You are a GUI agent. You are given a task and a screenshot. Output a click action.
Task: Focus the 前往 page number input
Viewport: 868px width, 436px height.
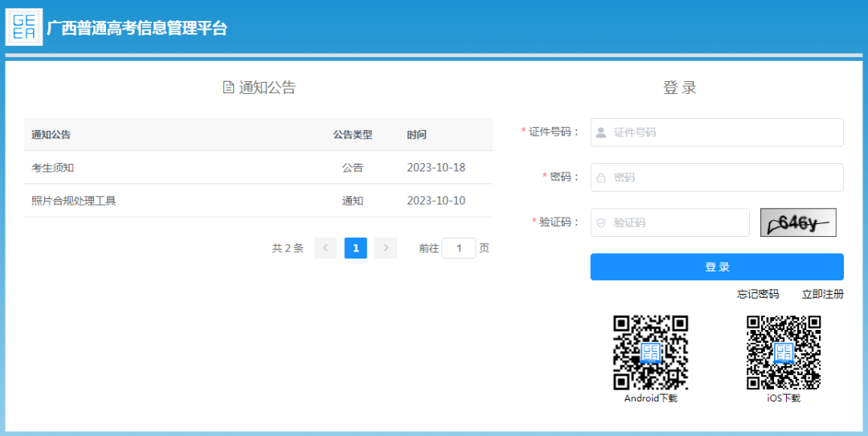(459, 248)
